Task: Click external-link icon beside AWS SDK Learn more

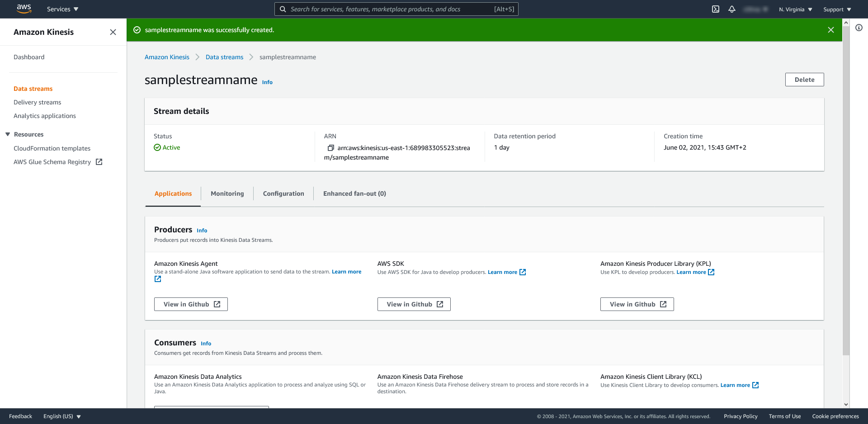Action: click(523, 272)
